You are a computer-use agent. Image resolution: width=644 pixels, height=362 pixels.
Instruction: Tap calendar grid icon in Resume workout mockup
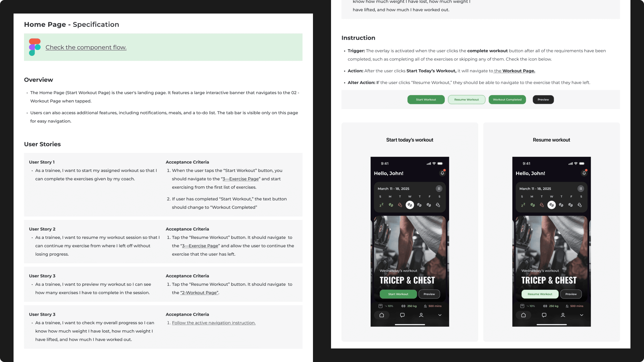click(x=581, y=189)
